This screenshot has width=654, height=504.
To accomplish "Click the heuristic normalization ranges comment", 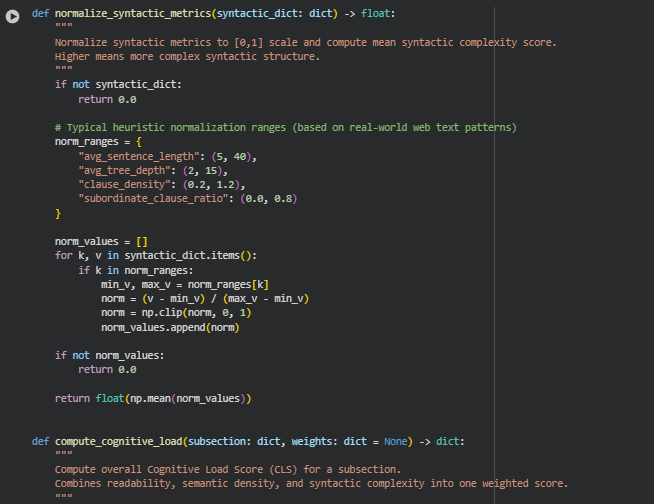I will [x=285, y=128].
